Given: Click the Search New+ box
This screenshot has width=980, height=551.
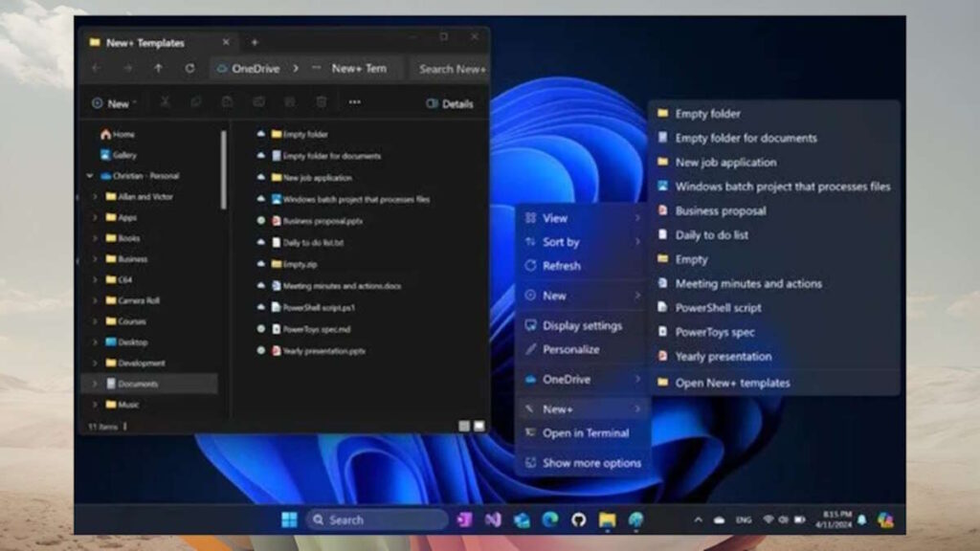Looking at the screenshot, I should 450,69.
